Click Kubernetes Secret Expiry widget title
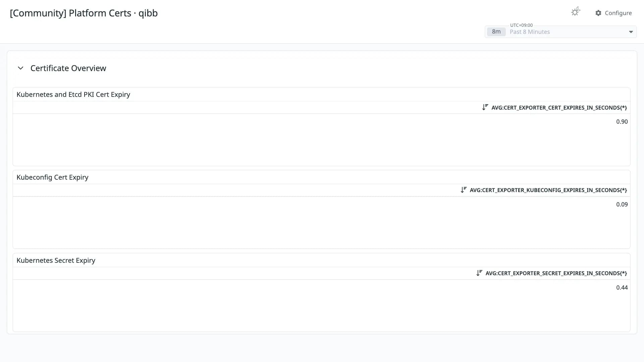Viewport: 644px width, 362px height. [x=56, y=260]
